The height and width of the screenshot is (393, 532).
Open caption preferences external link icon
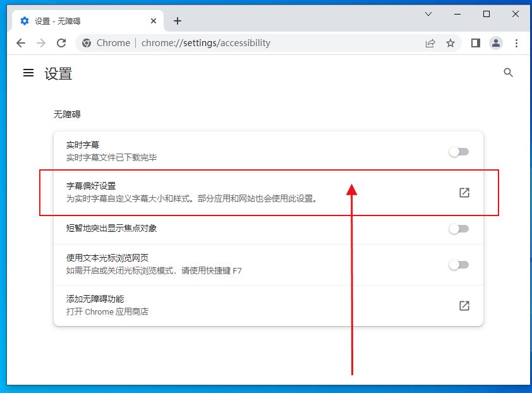pos(464,193)
